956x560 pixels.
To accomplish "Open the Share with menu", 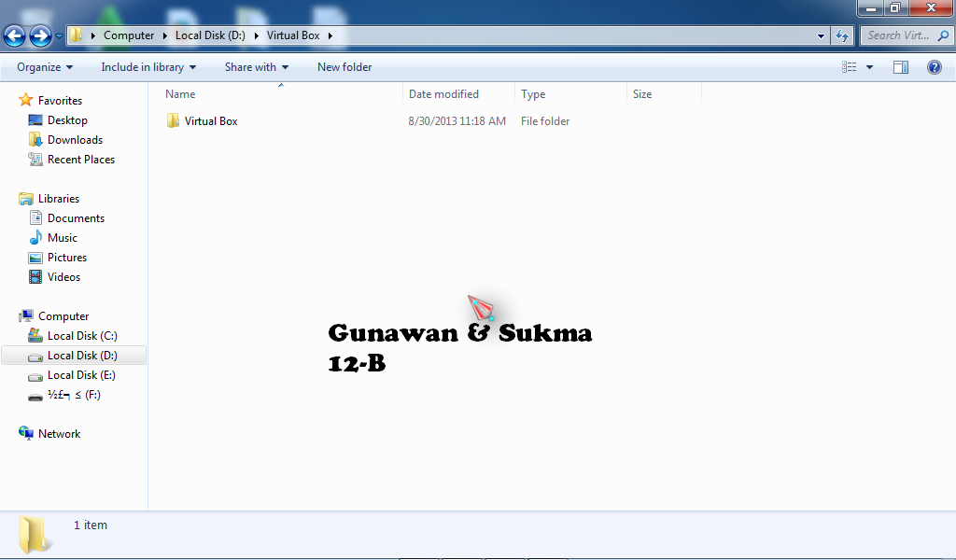I will pos(257,66).
